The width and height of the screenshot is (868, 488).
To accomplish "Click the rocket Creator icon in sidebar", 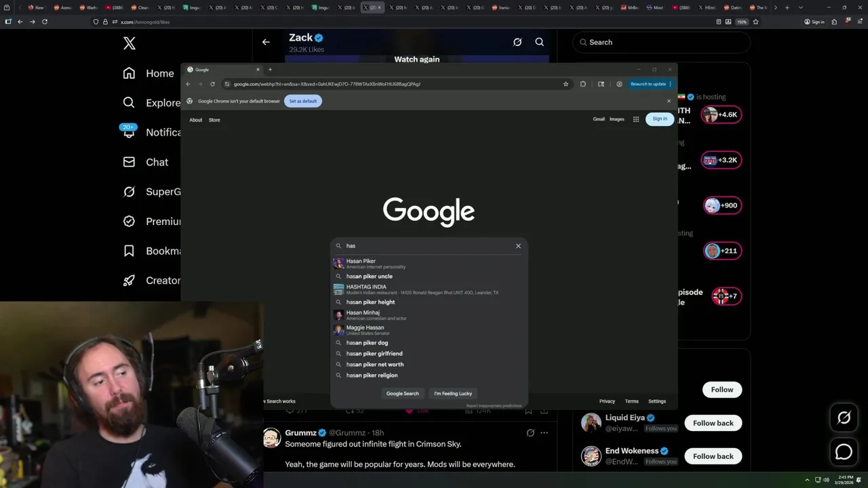I will pyautogui.click(x=129, y=280).
